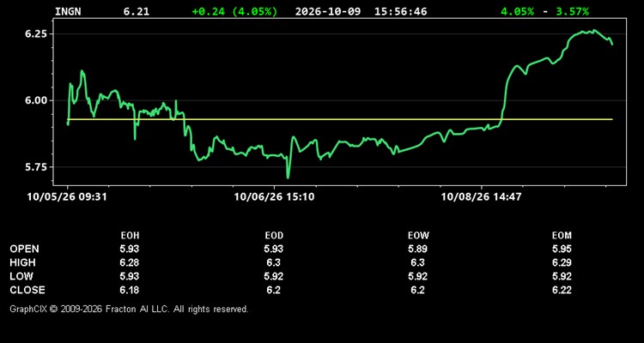Click the yellow previous-close reference line
This screenshot has height=343, width=644.
340,119
